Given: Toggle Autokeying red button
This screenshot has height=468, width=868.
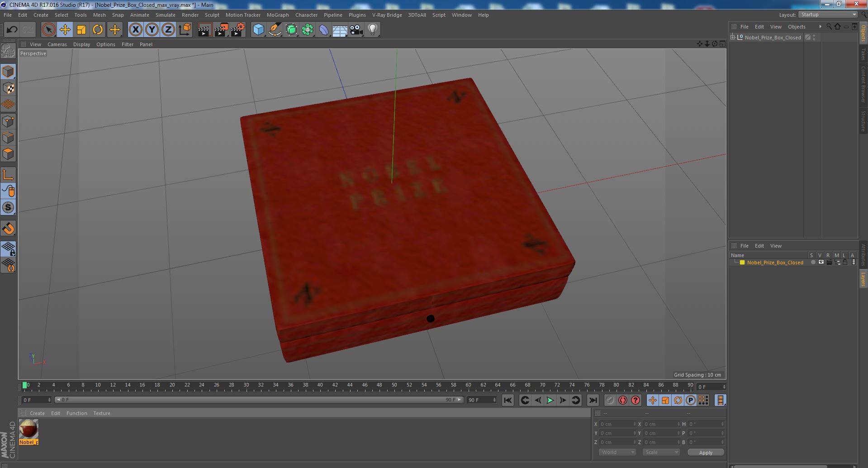Looking at the screenshot, I should click(622, 400).
